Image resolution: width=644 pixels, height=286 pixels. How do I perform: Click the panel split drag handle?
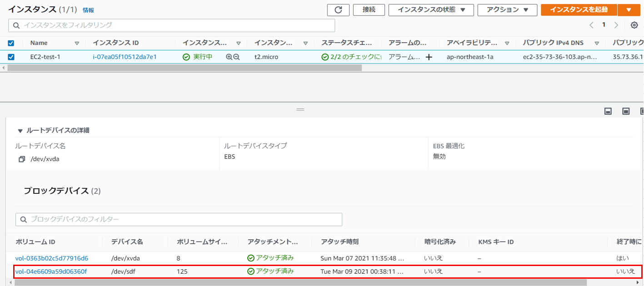300,109
